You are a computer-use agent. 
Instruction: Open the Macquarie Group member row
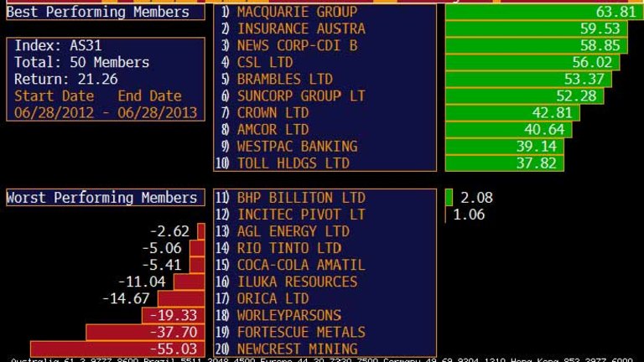point(296,12)
